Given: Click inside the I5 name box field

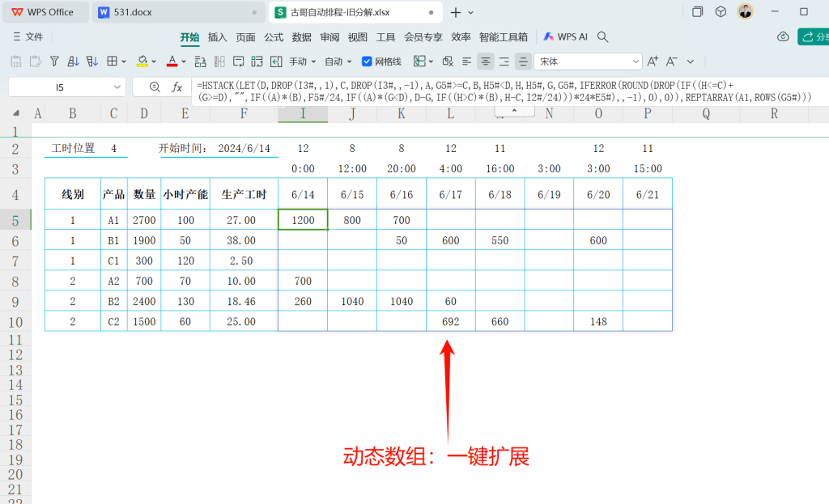Looking at the screenshot, I should coord(59,87).
